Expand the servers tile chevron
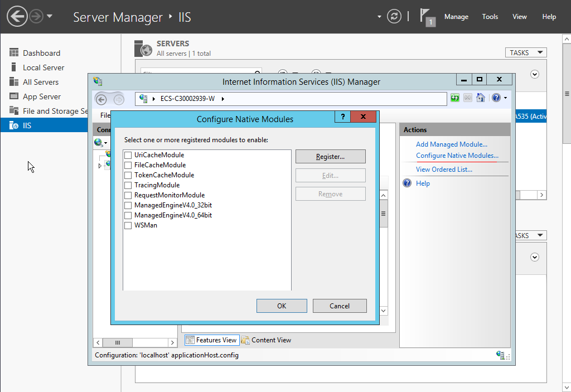The width and height of the screenshot is (571, 392). coord(535,74)
